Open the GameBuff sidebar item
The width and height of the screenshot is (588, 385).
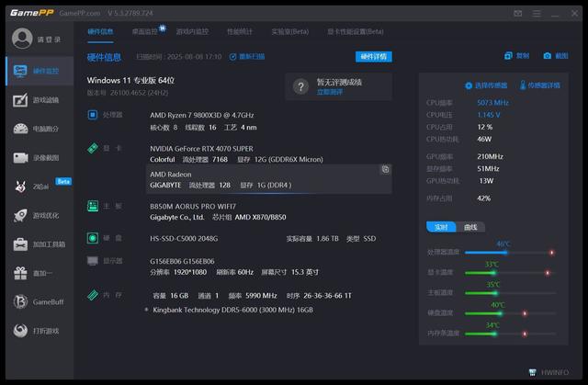click(39, 301)
